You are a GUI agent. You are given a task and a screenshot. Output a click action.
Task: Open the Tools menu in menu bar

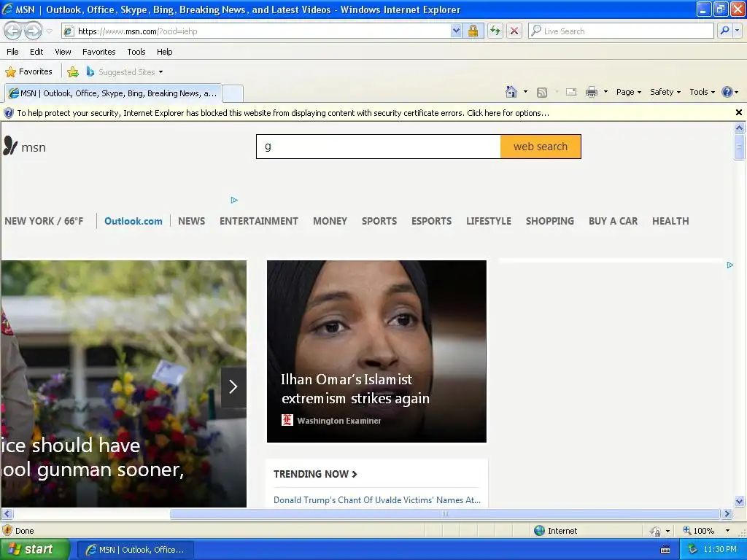tap(136, 52)
